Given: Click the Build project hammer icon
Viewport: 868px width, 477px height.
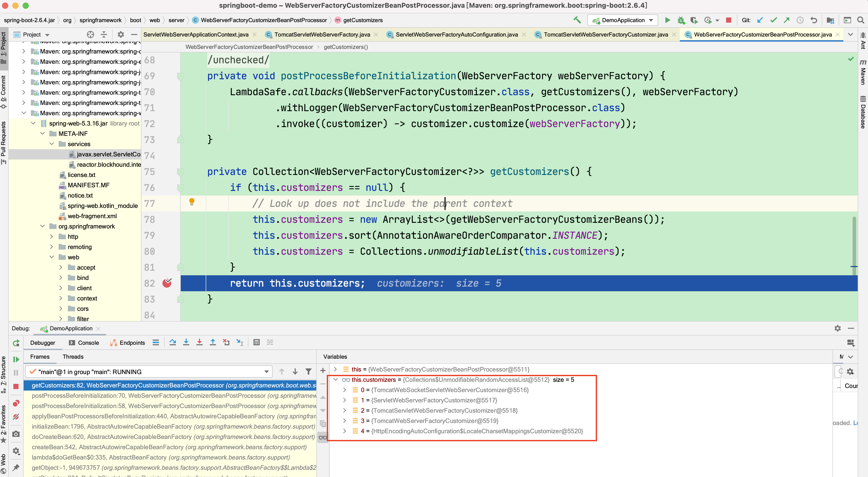Looking at the screenshot, I should point(577,20).
